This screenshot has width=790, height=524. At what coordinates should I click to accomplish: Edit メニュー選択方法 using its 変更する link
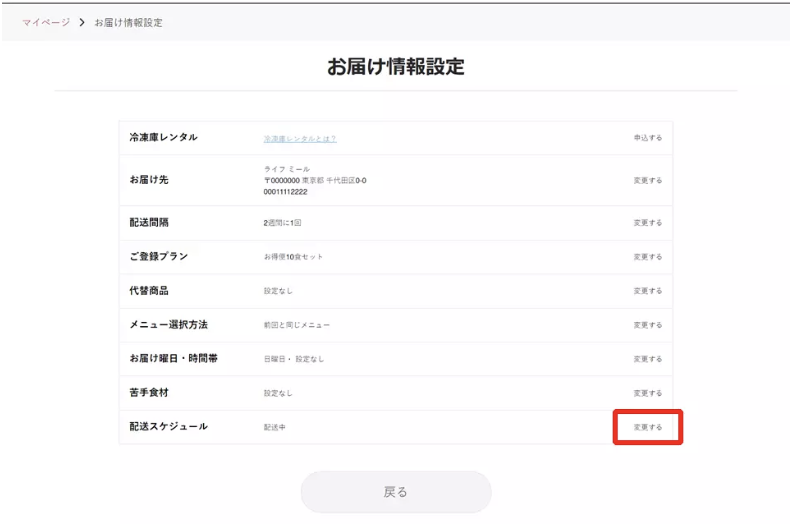647,325
